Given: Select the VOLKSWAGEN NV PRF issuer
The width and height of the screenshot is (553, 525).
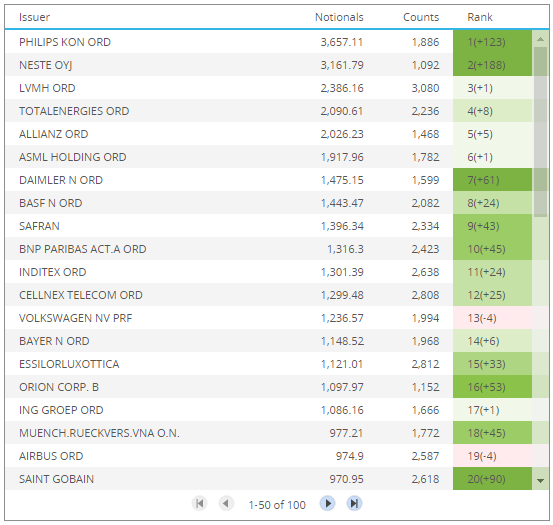Looking at the screenshot, I should pos(75,318).
